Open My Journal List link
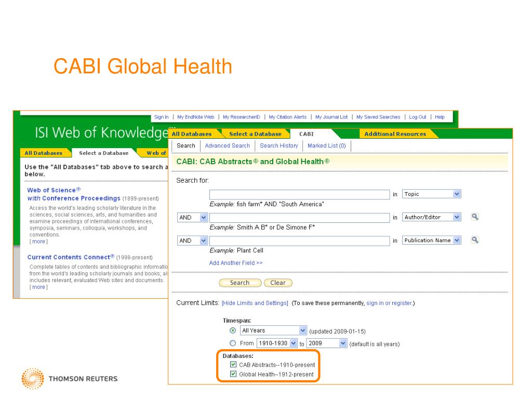The width and height of the screenshot is (532, 399). 331,117
